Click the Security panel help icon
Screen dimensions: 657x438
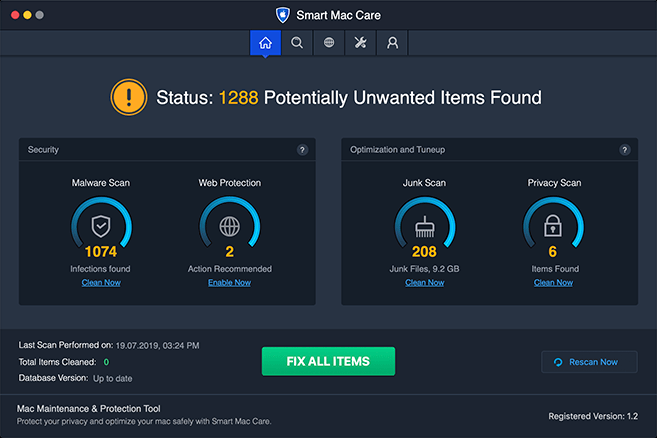coord(302,150)
